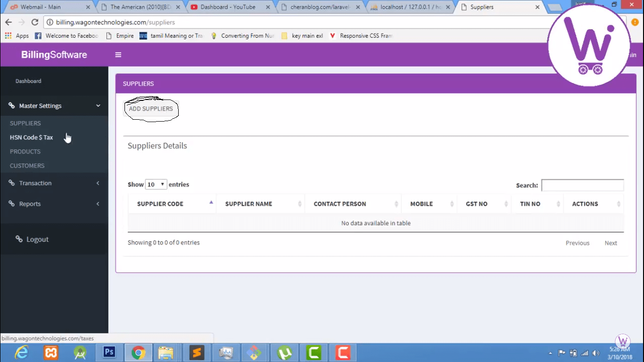644x362 pixels.
Task: Click the Reports link icon
Action: pyautogui.click(x=12, y=204)
